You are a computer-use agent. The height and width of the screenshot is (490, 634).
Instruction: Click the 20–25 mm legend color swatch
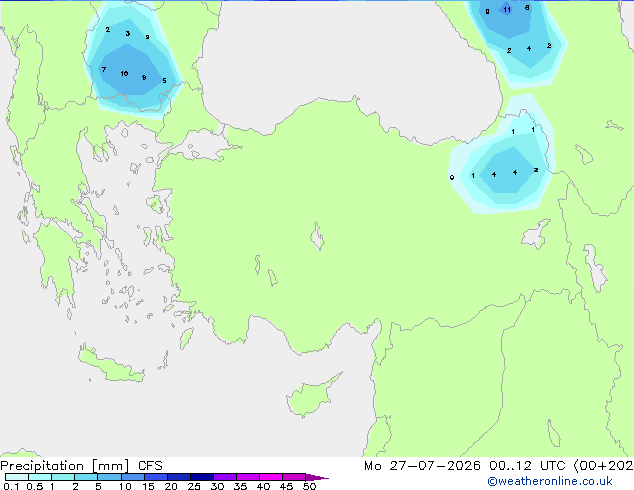tap(179, 477)
